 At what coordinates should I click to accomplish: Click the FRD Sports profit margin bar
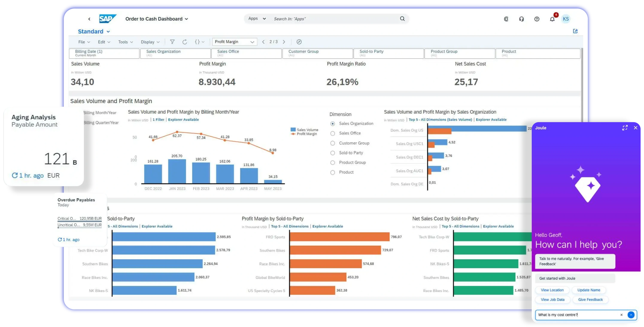coord(340,237)
